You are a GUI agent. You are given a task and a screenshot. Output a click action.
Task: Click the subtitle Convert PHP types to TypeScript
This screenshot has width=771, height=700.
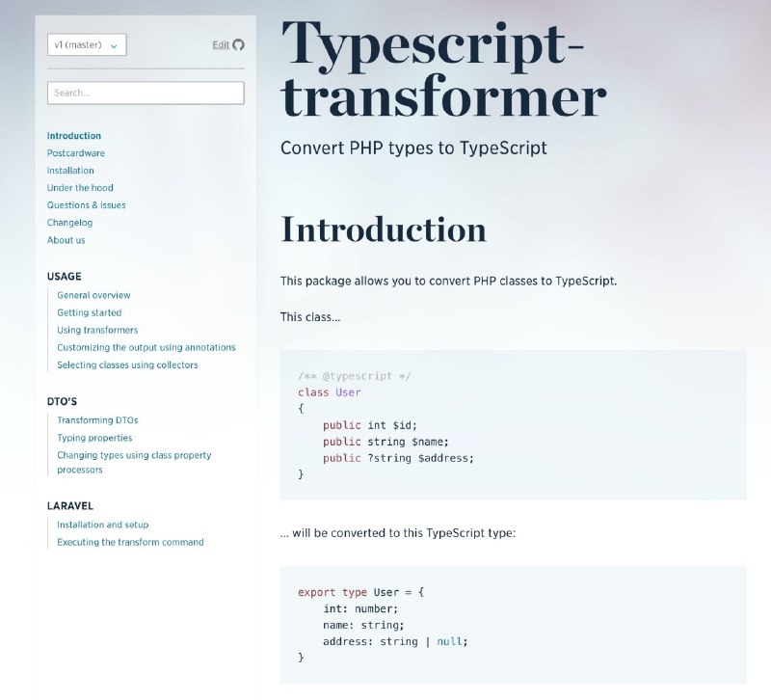click(x=413, y=148)
